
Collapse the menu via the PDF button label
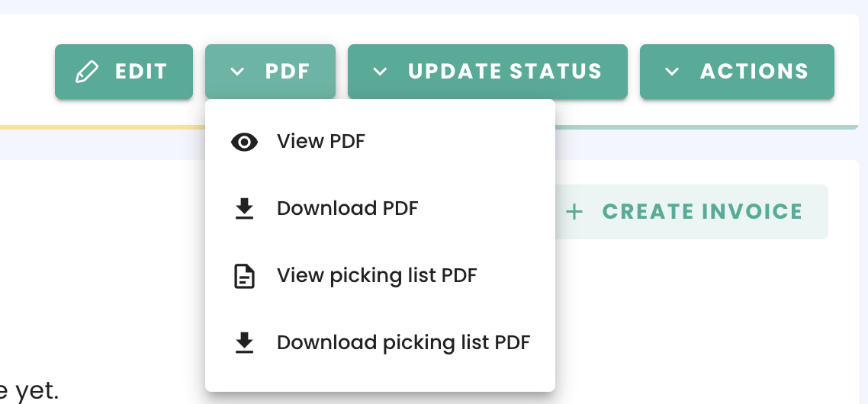pos(288,72)
